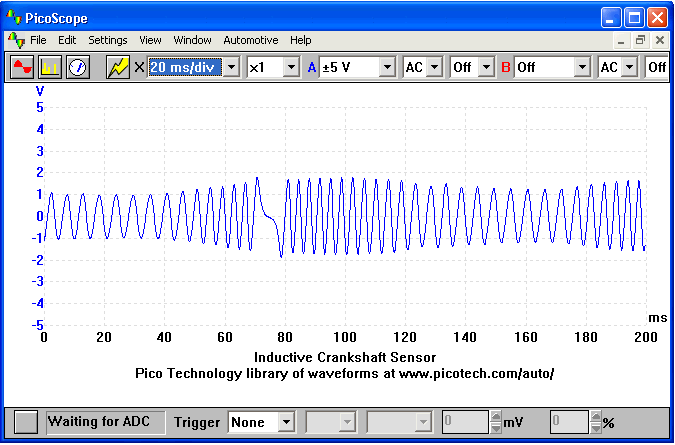This screenshot has width=675, height=445.
Task: Click the PicoScope icon in the title bar
Action: coord(13,17)
